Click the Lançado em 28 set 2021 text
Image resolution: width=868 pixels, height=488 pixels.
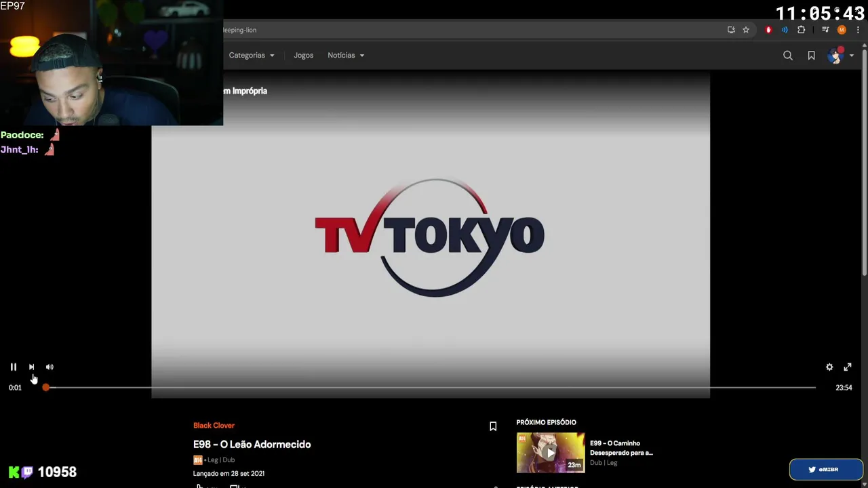click(229, 474)
